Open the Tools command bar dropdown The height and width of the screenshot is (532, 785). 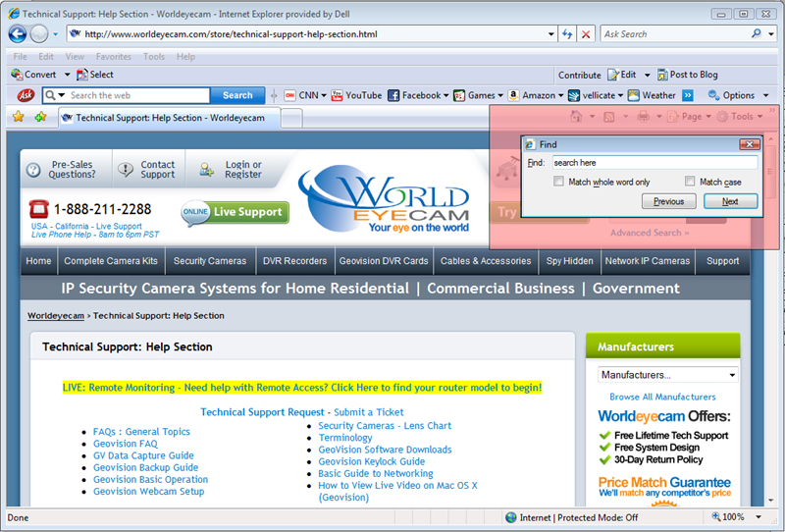click(740, 117)
